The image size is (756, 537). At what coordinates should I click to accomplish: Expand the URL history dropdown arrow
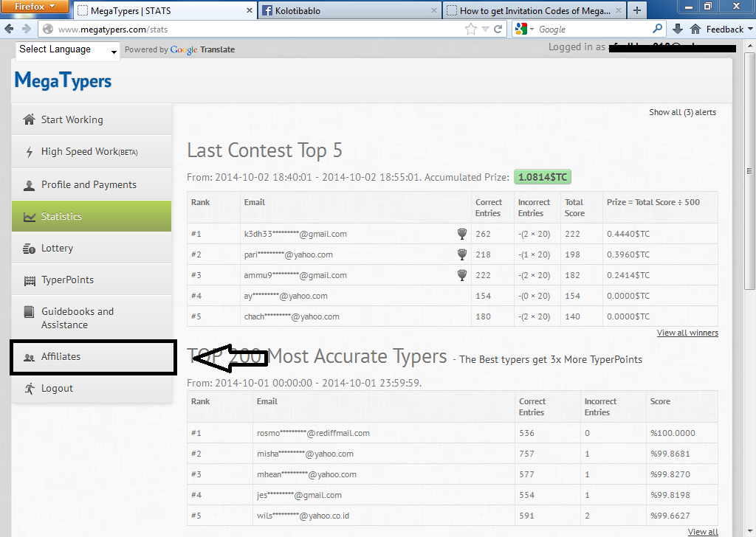click(x=485, y=30)
